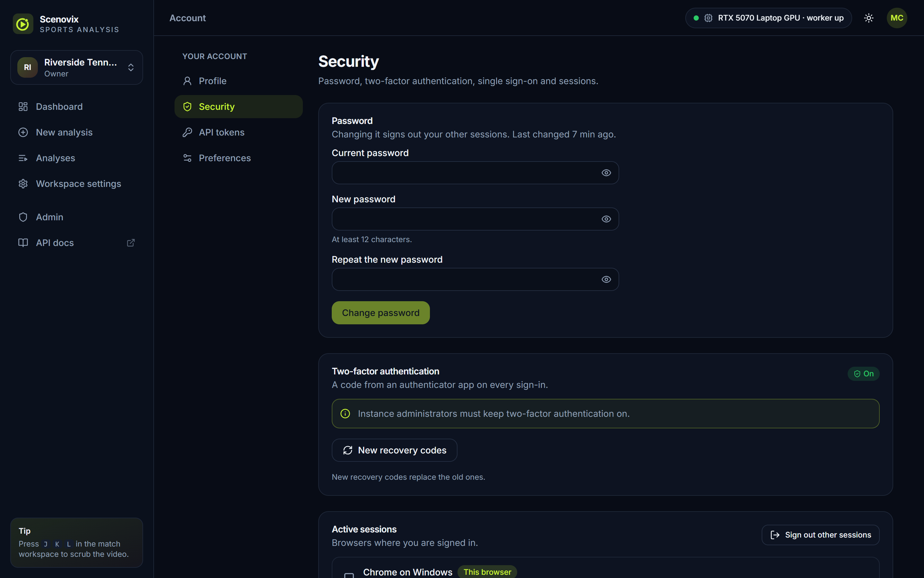Viewport: 924px width, 578px height.
Task: Click the API tokens key icon
Action: point(187,132)
